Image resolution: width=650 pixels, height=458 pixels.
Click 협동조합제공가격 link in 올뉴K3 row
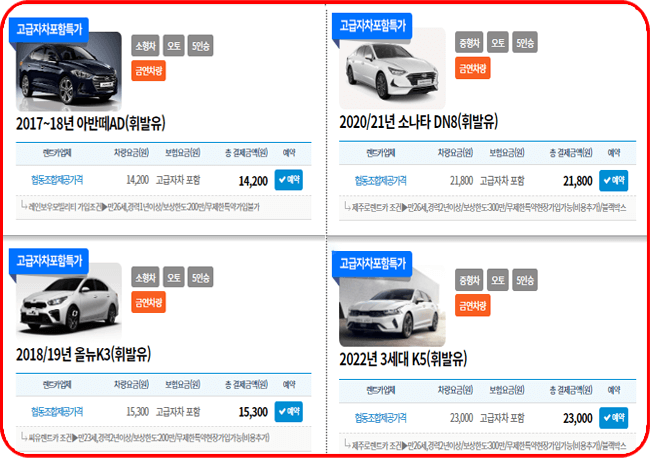tap(57, 412)
